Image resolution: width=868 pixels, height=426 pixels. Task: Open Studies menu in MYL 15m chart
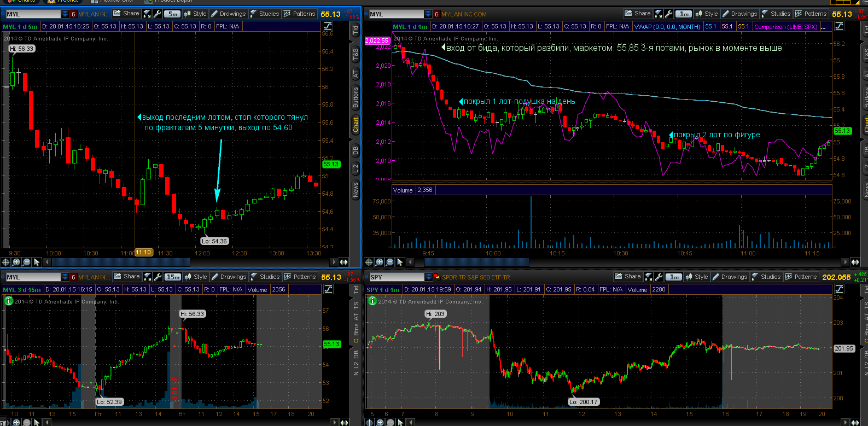click(265, 277)
